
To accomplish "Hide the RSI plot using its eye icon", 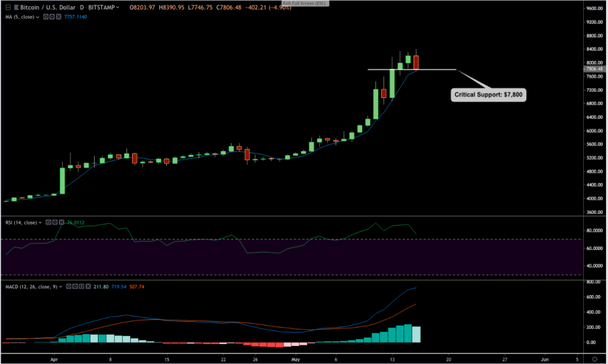I will tap(48, 223).
